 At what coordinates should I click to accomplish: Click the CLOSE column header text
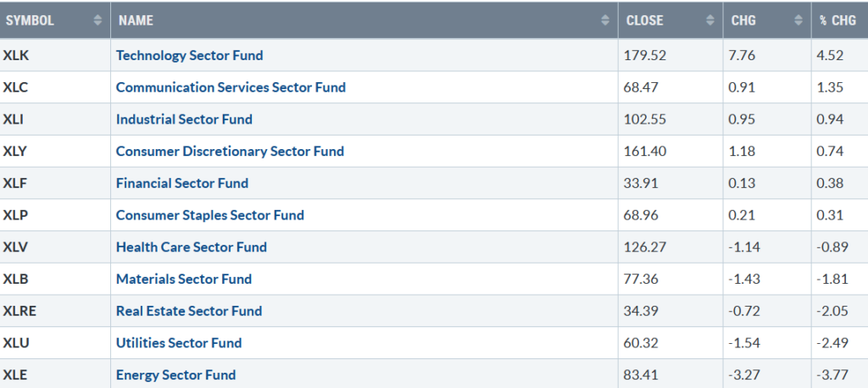point(644,20)
